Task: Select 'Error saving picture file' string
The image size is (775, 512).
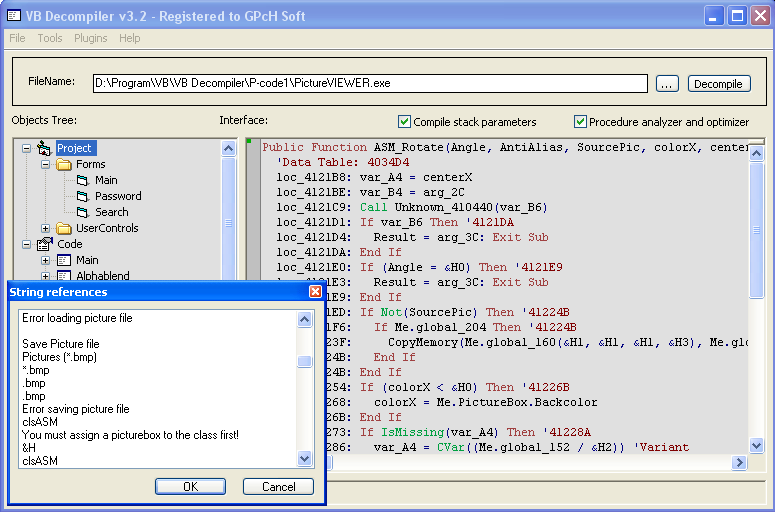Action: click(76, 409)
